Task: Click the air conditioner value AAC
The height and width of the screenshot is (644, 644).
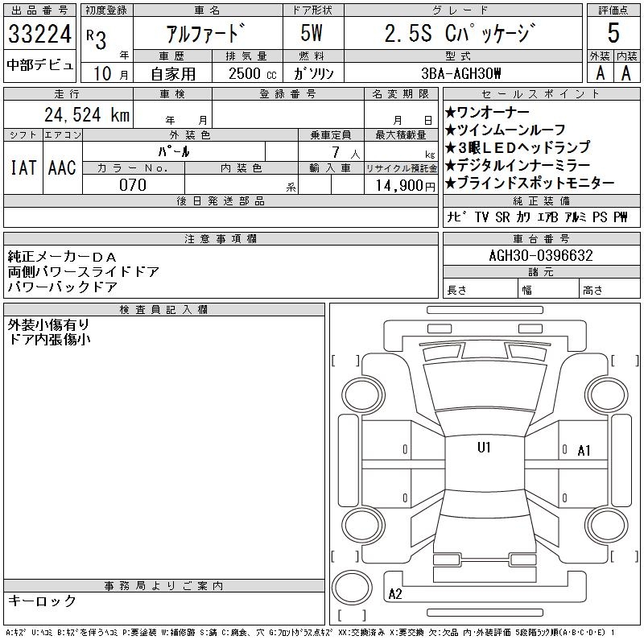Action: point(62,167)
